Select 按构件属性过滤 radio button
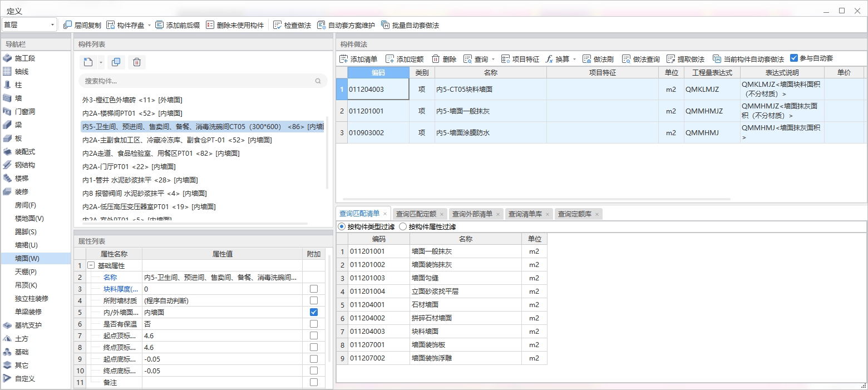The height and width of the screenshot is (390, 868). [x=403, y=227]
